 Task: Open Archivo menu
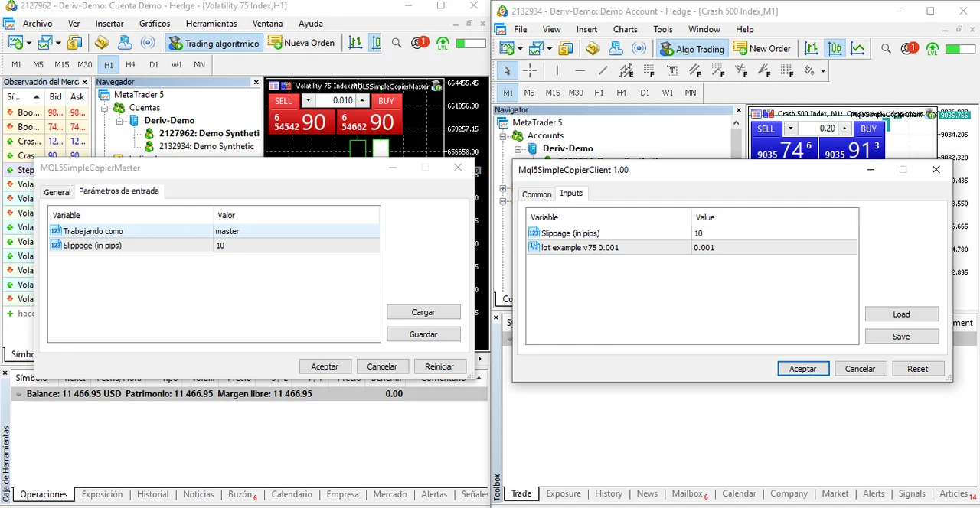tap(38, 24)
